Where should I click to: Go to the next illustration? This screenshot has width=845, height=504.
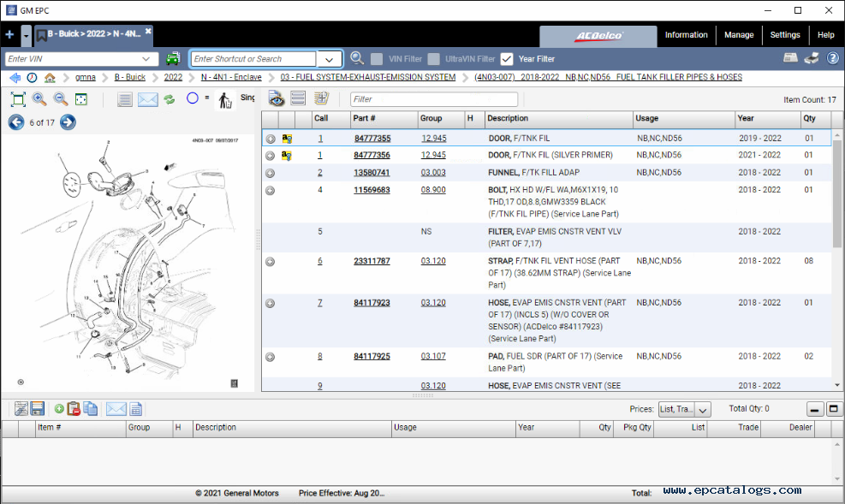tap(68, 122)
